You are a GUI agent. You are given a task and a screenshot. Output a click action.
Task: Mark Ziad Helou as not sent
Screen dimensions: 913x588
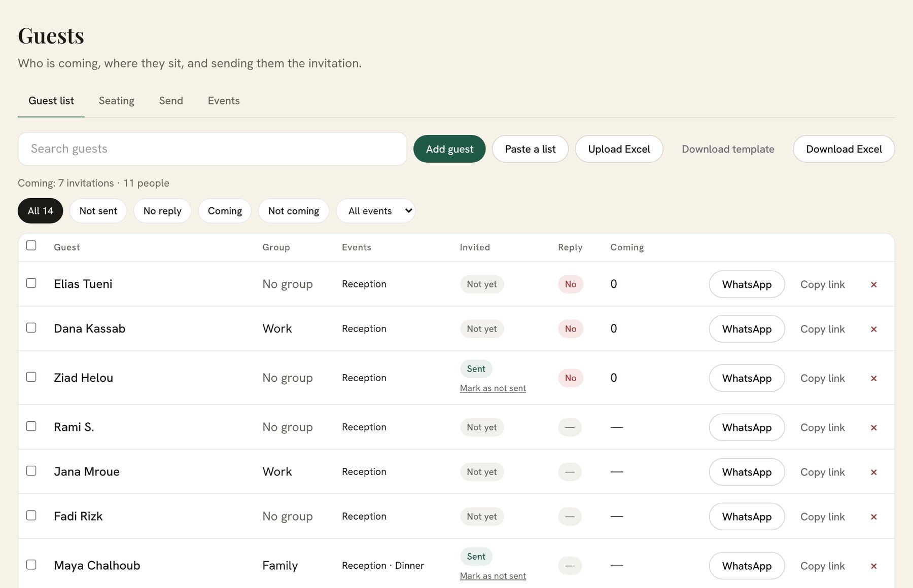(x=493, y=388)
